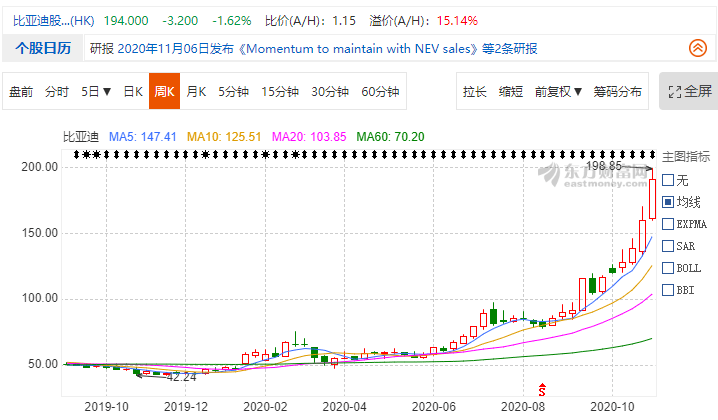Switch to 盘前 pre-market tab
The height and width of the screenshot is (420, 718).
tap(21, 92)
